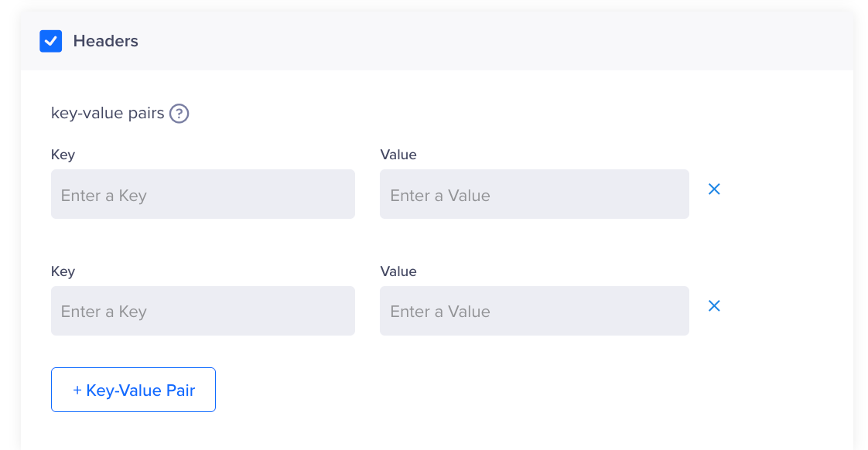
Task: Click the first row's Key label
Action: coord(63,155)
